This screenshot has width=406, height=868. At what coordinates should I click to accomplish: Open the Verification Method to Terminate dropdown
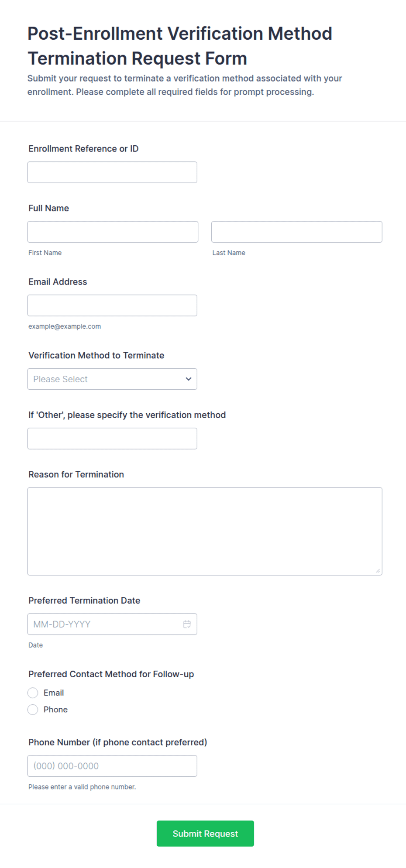click(112, 379)
